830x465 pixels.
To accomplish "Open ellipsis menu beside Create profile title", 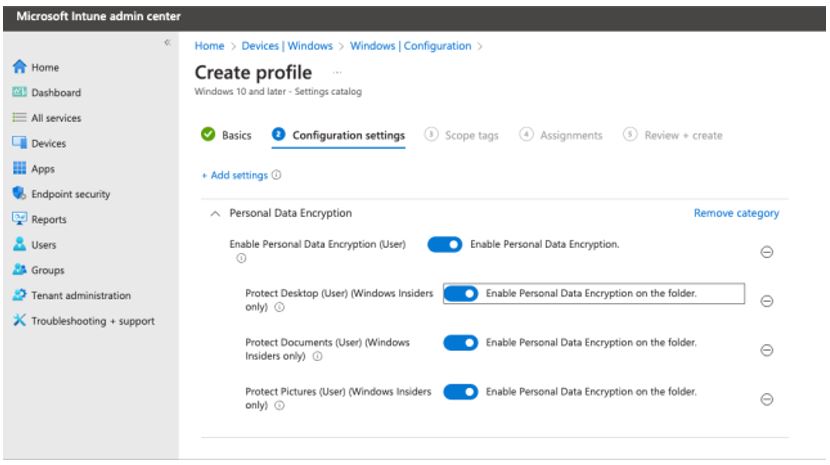I will [337, 73].
